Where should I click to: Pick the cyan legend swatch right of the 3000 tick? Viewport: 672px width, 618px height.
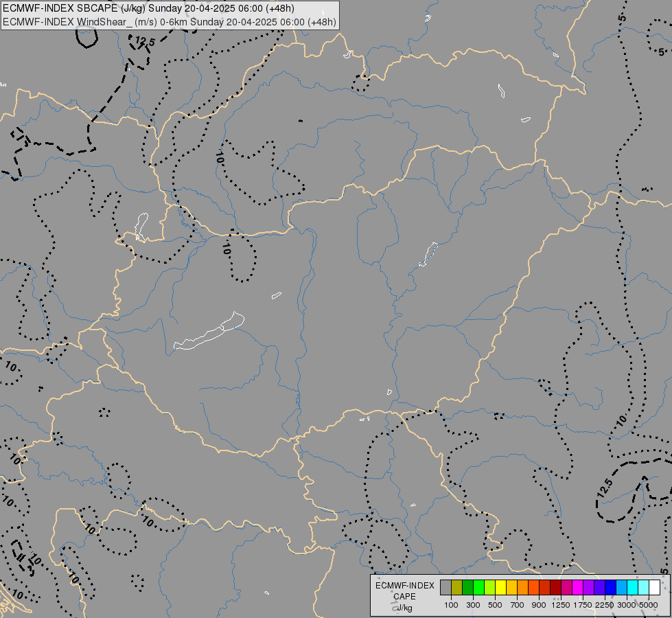click(x=633, y=587)
